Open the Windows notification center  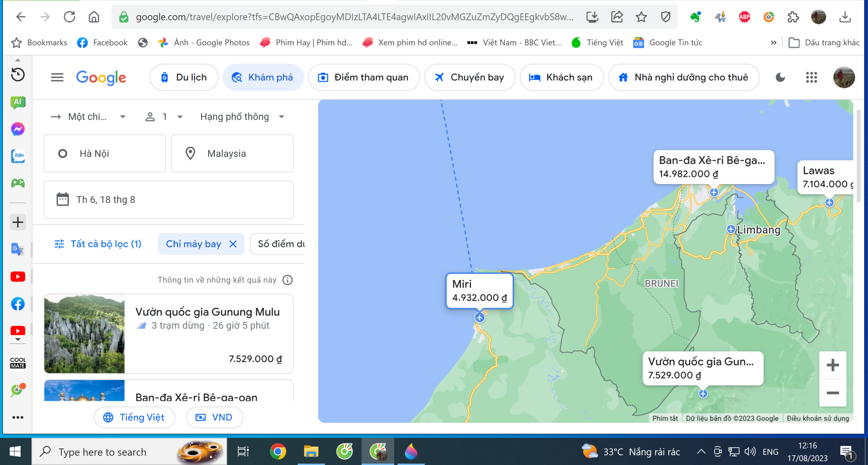(846, 453)
